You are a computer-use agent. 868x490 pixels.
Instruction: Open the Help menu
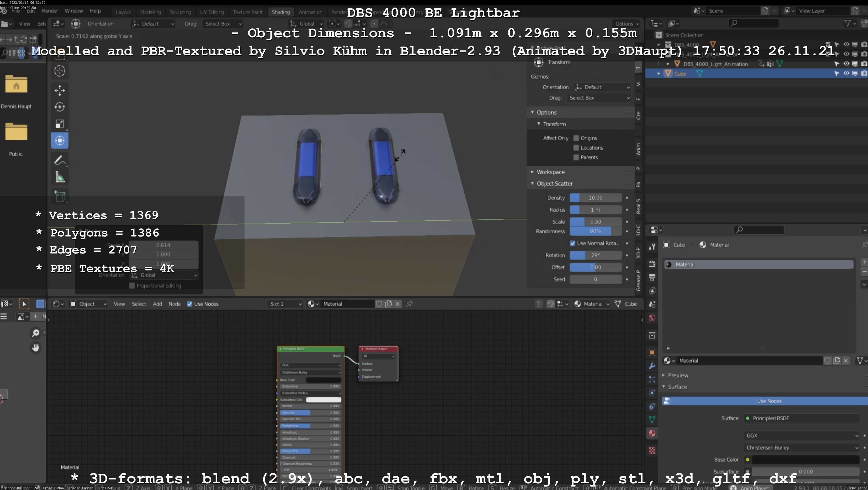95,11
